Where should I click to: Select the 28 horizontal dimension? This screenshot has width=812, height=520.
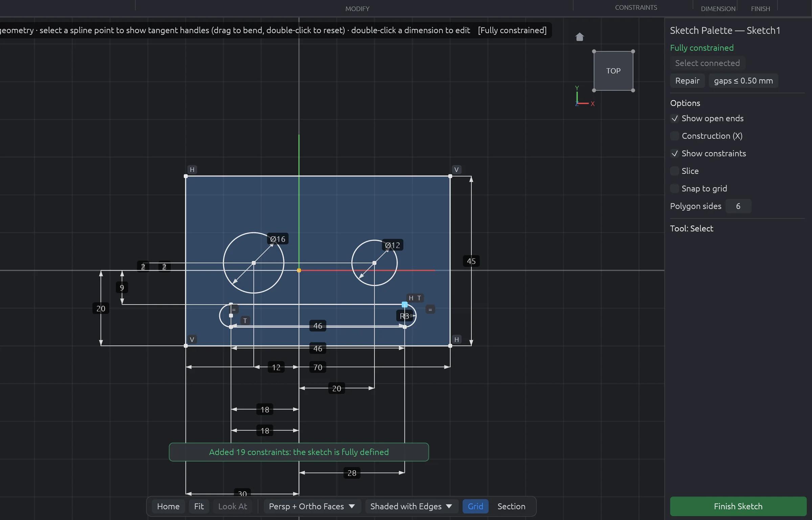pos(352,473)
